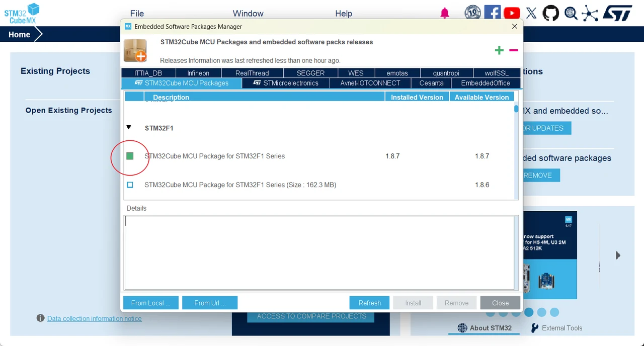Open the X social icon link
Viewport: 644px width, 346px height.
pyautogui.click(x=531, y=13)
